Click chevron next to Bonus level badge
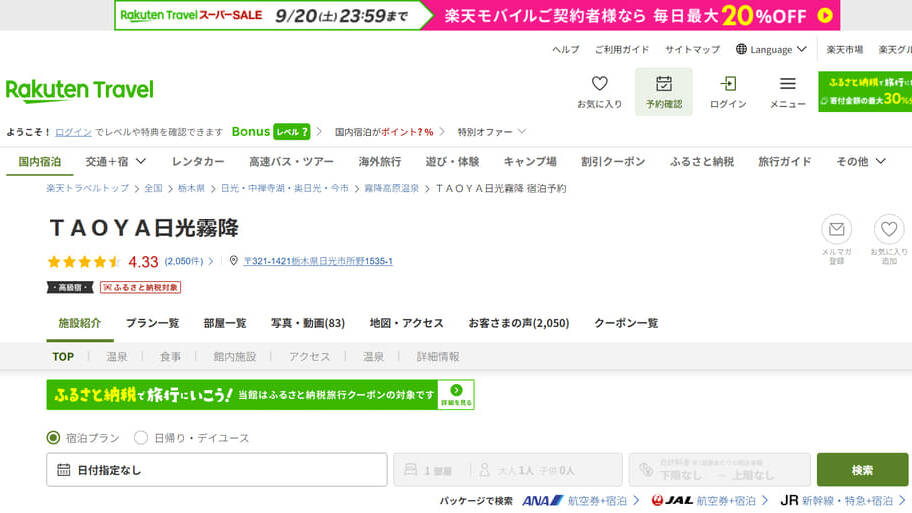This screenshot has width=912, height=513. point(319,132)
